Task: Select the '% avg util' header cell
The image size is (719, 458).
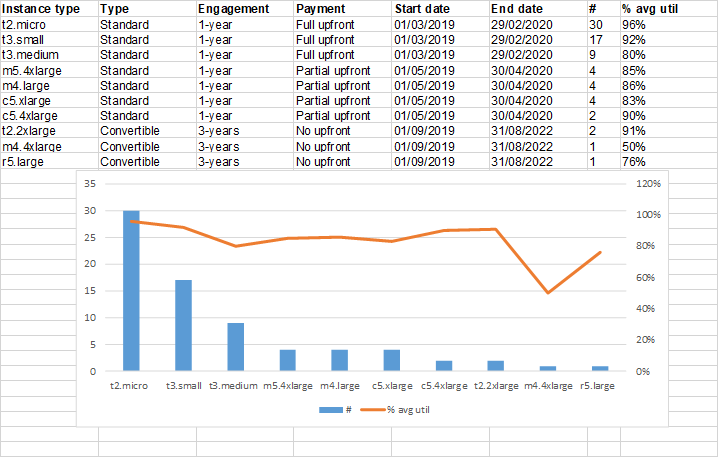Action: tap(669, 9)
